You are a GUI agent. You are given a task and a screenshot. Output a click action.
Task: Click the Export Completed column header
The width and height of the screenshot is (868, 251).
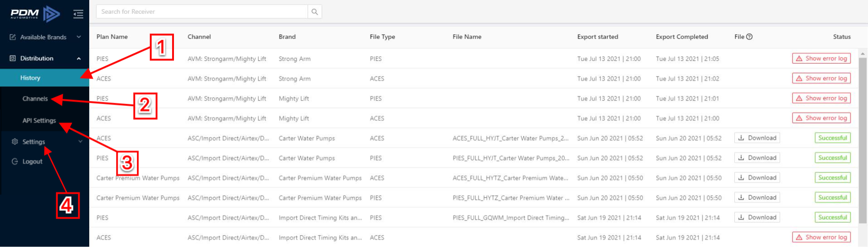[682, 37]
